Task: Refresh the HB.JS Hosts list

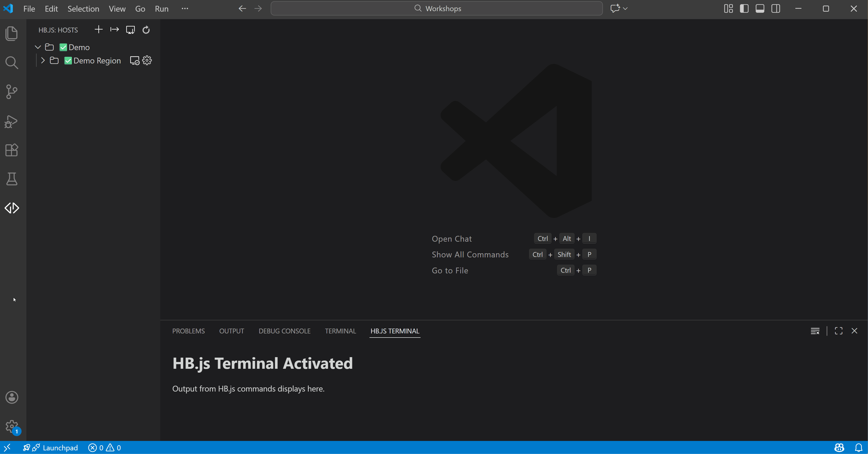Action: [x=146, y=30]
